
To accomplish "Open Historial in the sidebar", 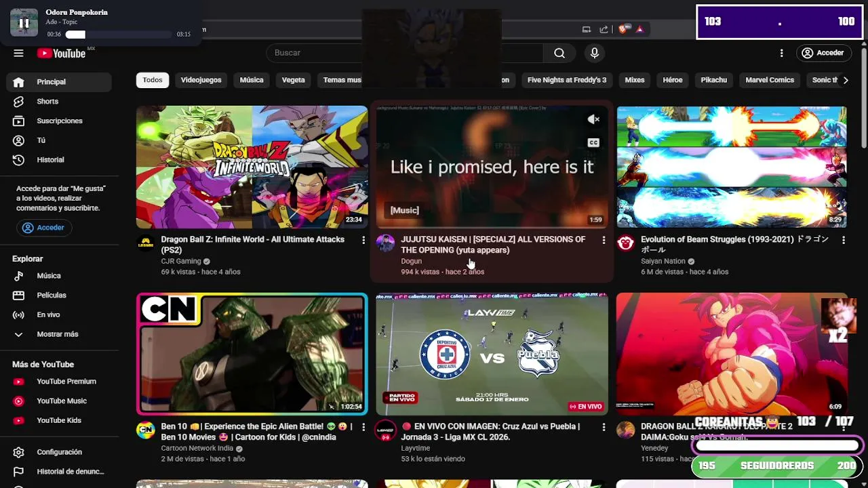I will tap(59, 160).
